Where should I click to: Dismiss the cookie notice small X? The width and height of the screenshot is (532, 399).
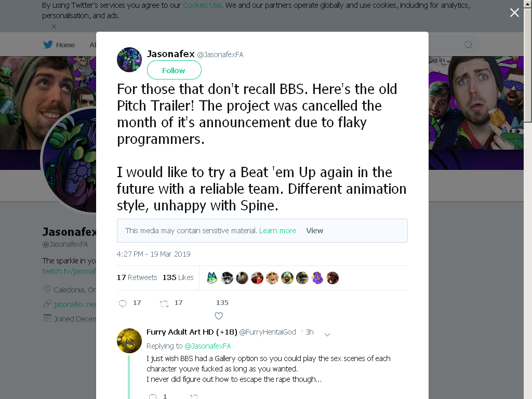pos(54,26)
